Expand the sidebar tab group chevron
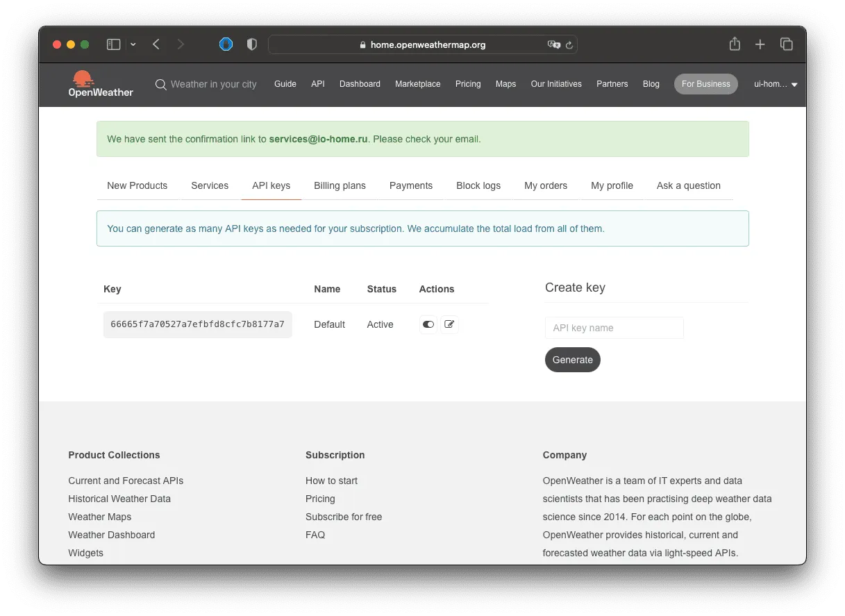This screenshot has width=845, height=616. (133, 44)
